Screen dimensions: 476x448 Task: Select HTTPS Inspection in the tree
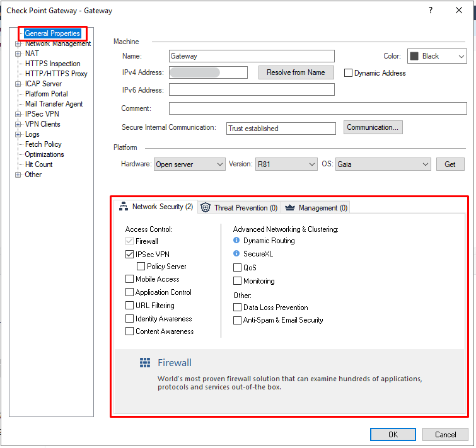point(52,64)
